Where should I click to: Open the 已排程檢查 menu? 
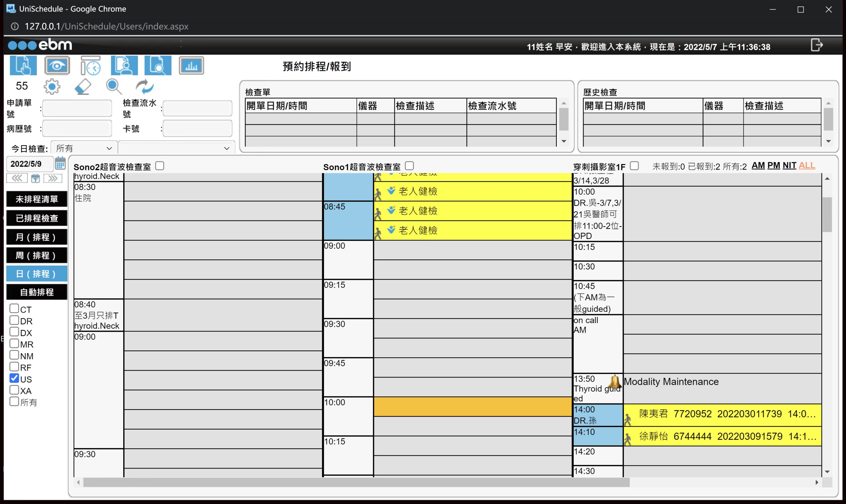click(x=37, y=218)
